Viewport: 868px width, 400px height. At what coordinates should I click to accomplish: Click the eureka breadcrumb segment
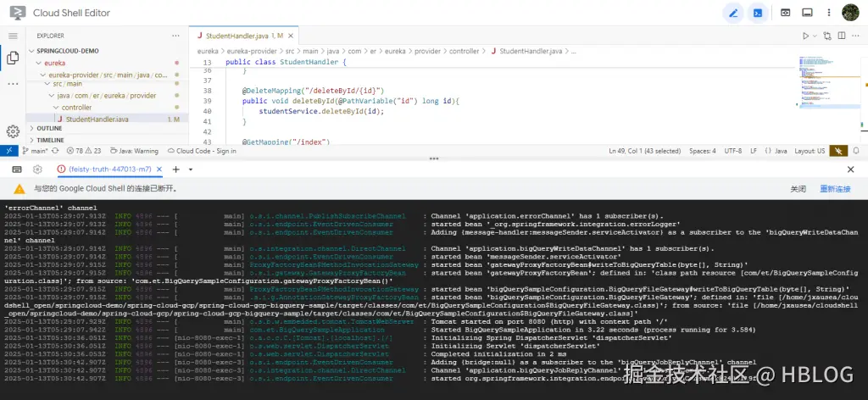click(x=208, y=51)
